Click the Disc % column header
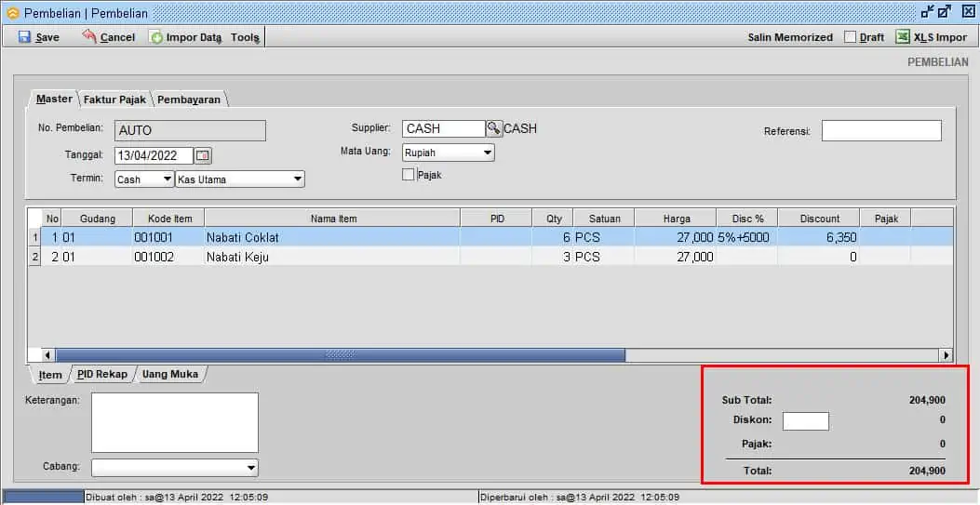The image size is (980, 505). click(747, 219)
